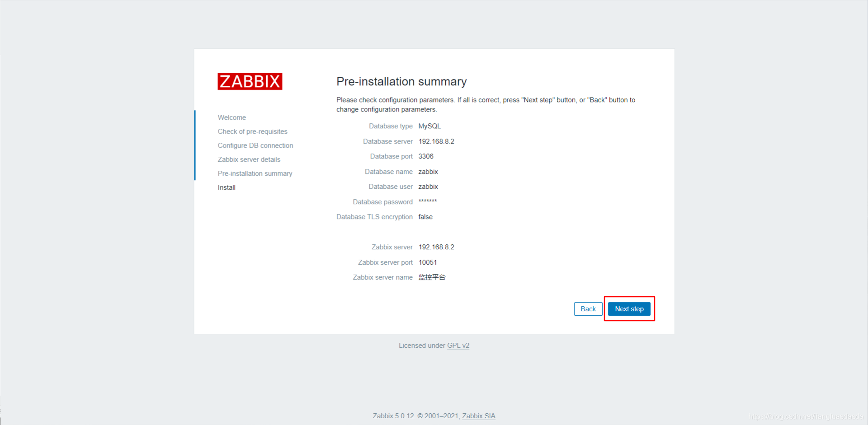Select Zabbix server details step
Viewport: 868px width, 425px height.
[249, 159]
